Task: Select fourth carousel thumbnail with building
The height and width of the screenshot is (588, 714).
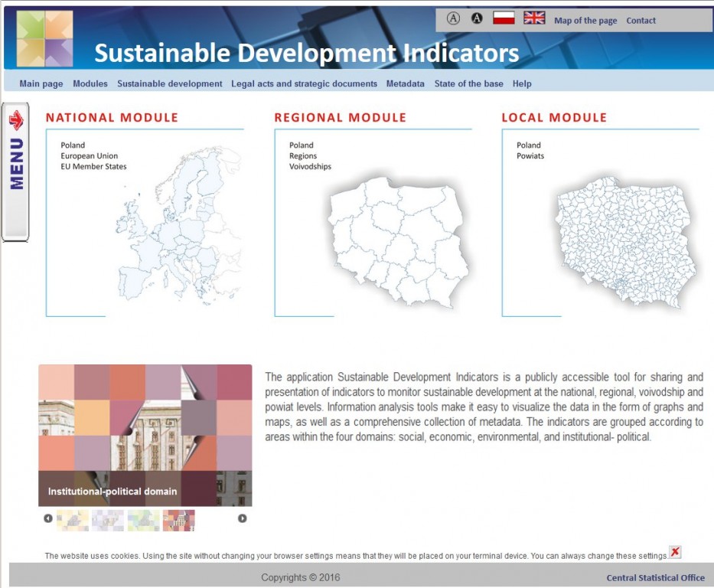Action: 178,521
